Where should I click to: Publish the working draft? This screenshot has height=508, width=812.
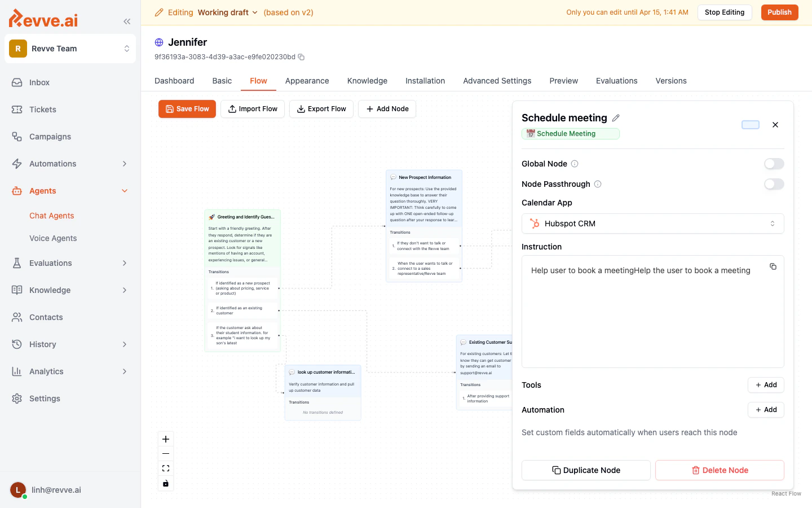(x=780, y=12)
